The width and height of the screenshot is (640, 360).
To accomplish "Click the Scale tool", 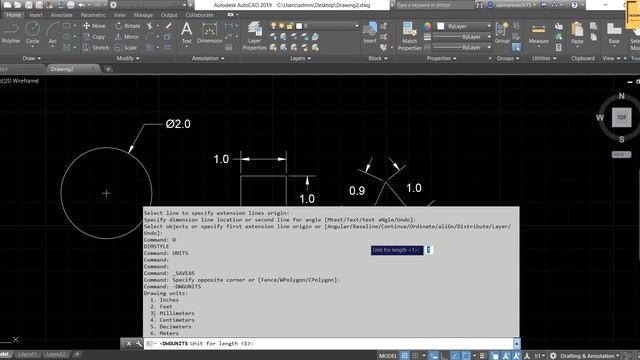I will 126,48.
